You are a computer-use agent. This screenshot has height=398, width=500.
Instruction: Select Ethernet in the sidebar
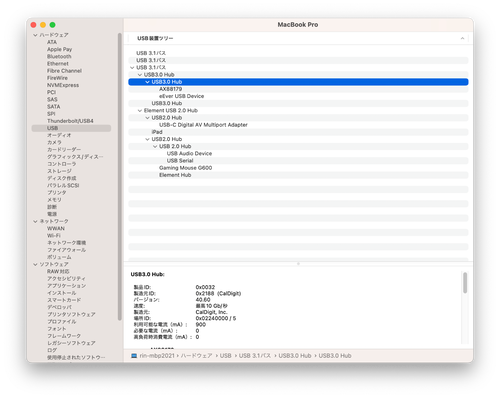point(58,64)
